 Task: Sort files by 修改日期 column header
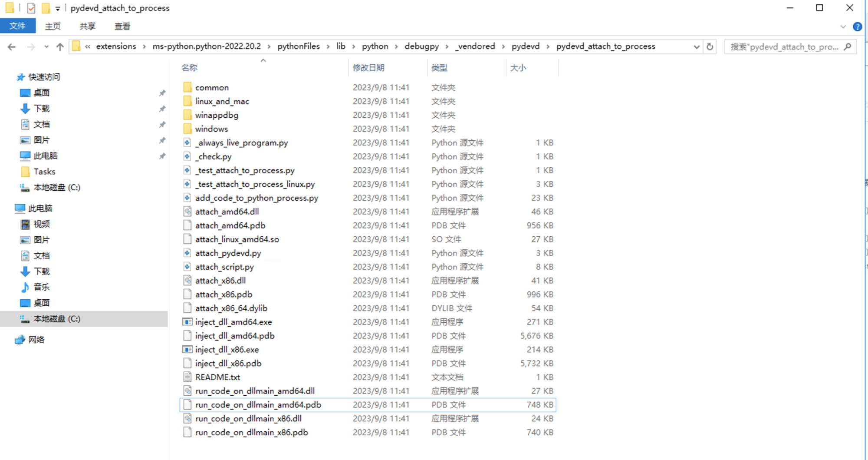coord(368,68)
